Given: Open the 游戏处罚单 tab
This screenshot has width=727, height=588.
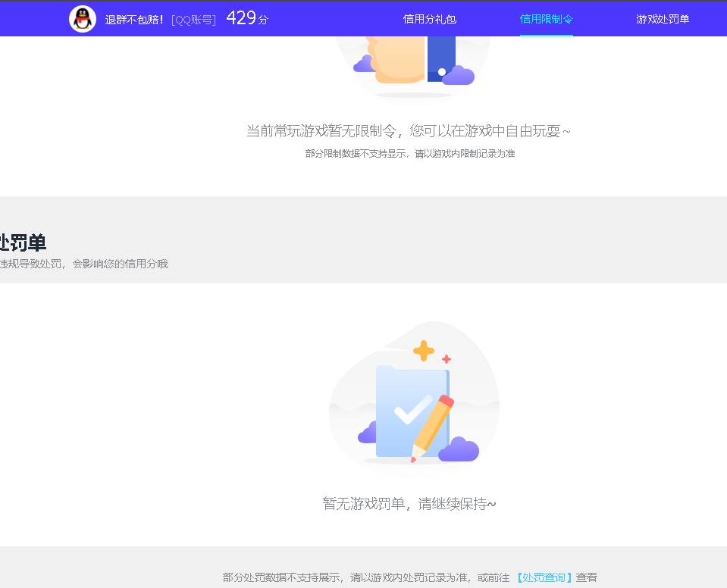Looking at the screenshot, I should [x=663, y=18].
